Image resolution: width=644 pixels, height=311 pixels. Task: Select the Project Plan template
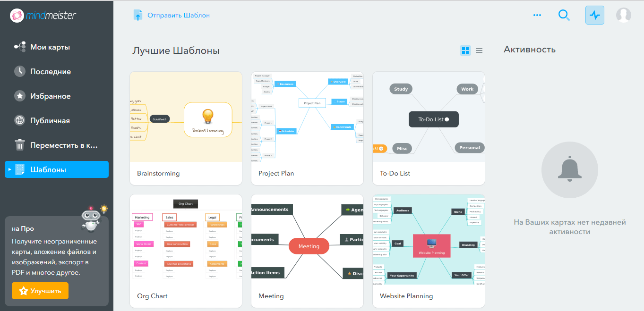(x=307, y=128)
